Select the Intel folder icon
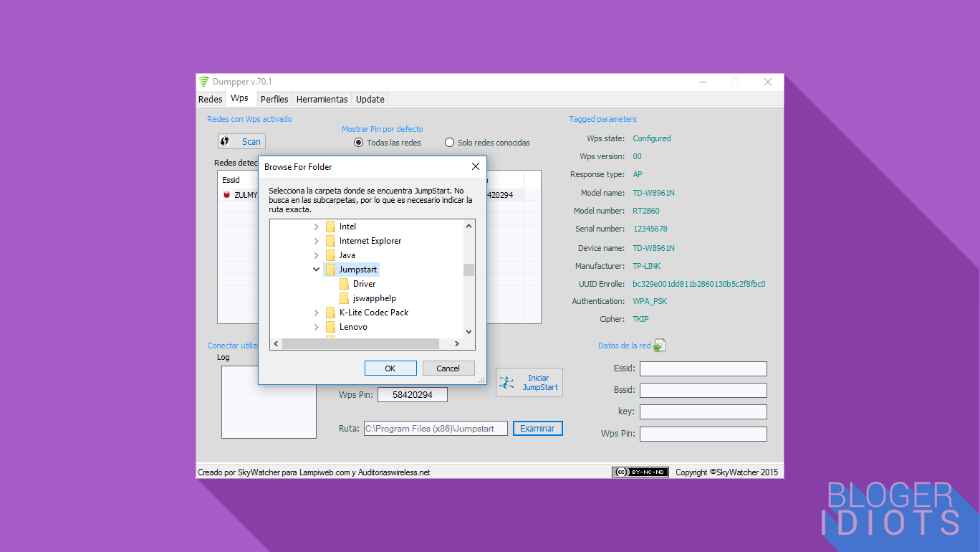980x552 pixels. click(x=330, y=227)
